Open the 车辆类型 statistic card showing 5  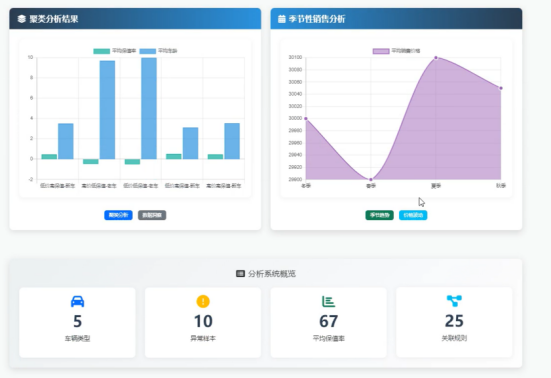(x=77, y=322)
